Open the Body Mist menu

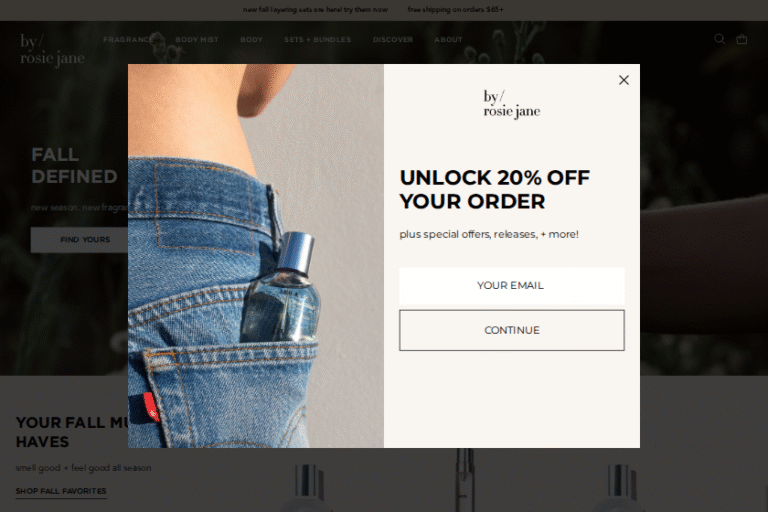click(197, 40)
